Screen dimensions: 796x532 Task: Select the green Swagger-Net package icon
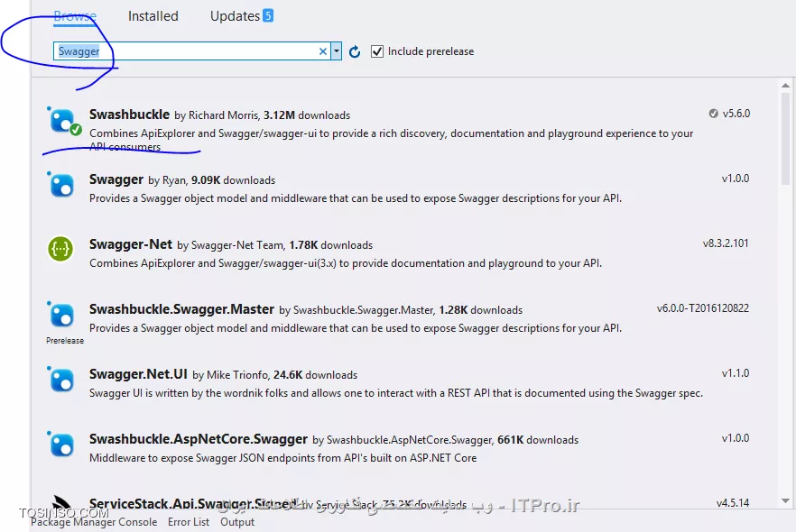tap(60, 249)
